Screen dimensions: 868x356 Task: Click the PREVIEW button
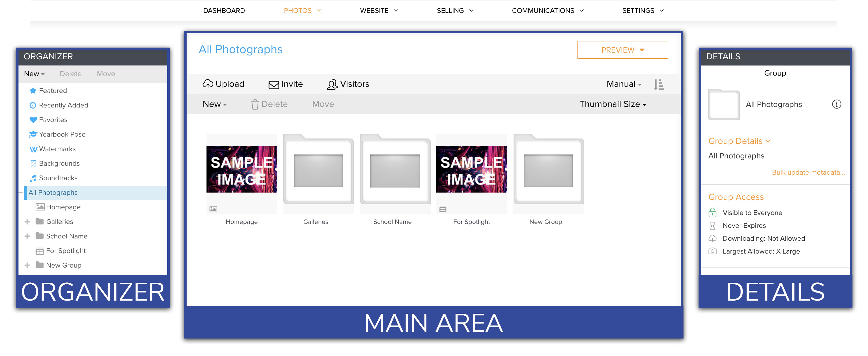click(622, 50)
